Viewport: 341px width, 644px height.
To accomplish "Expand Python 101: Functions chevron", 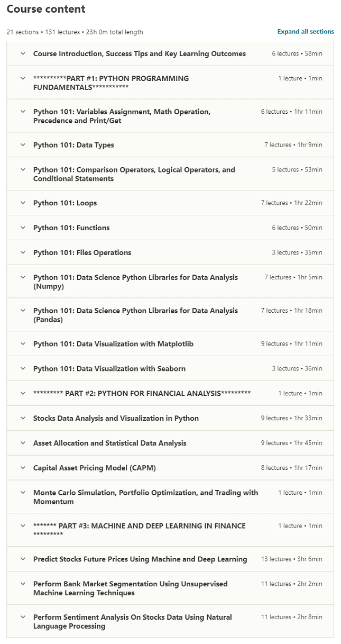I will coord(23,228).
